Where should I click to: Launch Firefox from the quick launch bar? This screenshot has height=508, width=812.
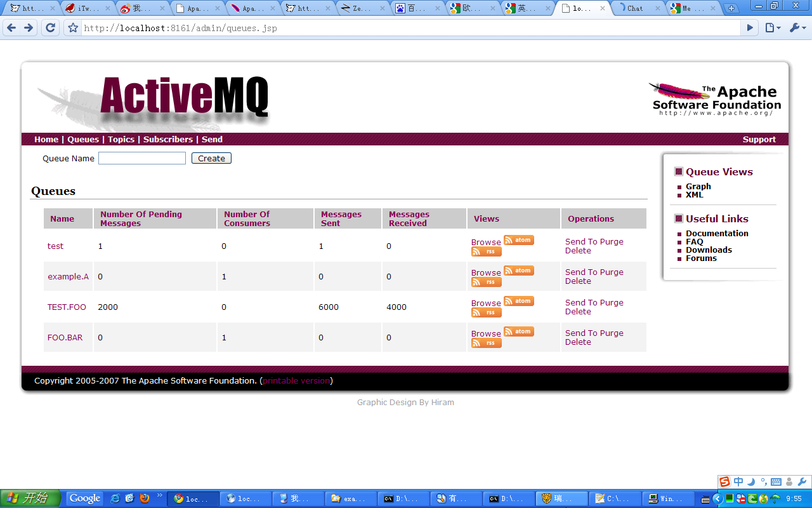click(145, 498)
